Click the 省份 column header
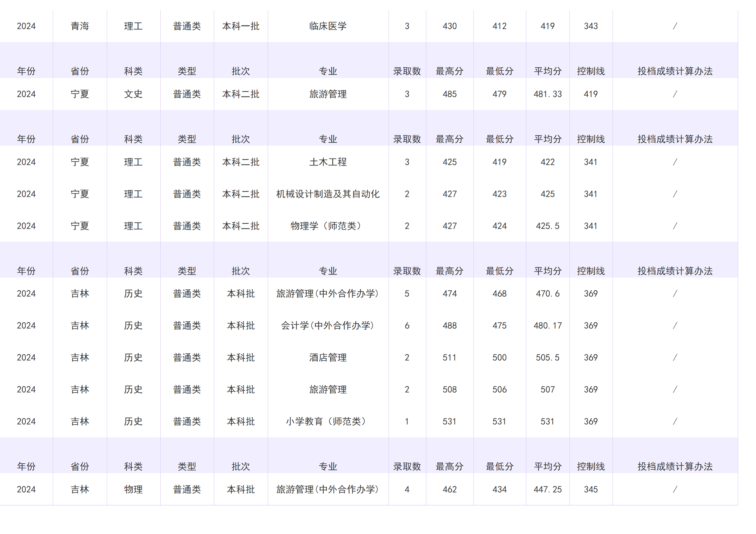This screenshot has width=756, height=534. (x=79, y=71)
